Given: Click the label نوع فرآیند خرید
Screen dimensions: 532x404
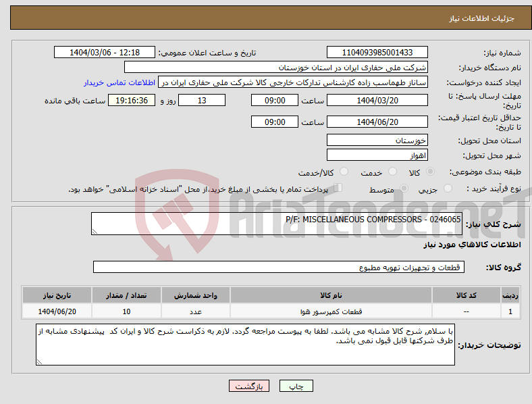Looking at the screenshot, I should [x=494, y=188].
